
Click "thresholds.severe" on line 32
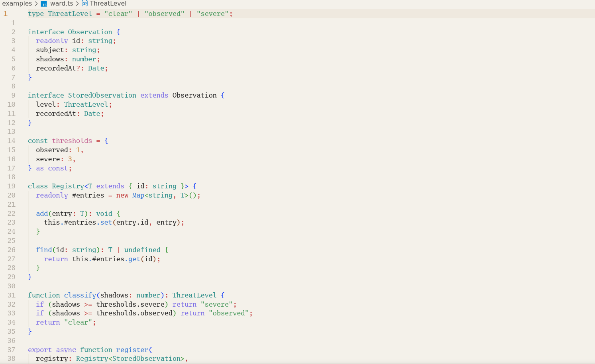pyautogui.click(x=130, y=304)
